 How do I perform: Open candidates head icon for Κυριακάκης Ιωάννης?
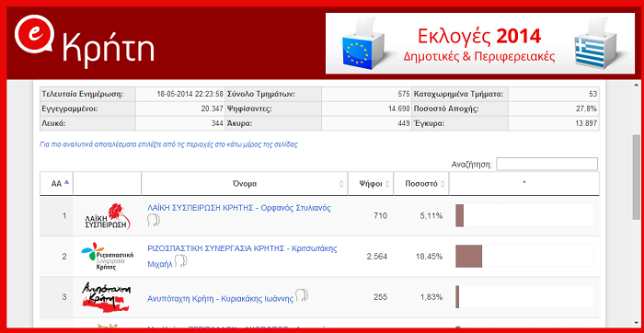(x=302, y=295)
